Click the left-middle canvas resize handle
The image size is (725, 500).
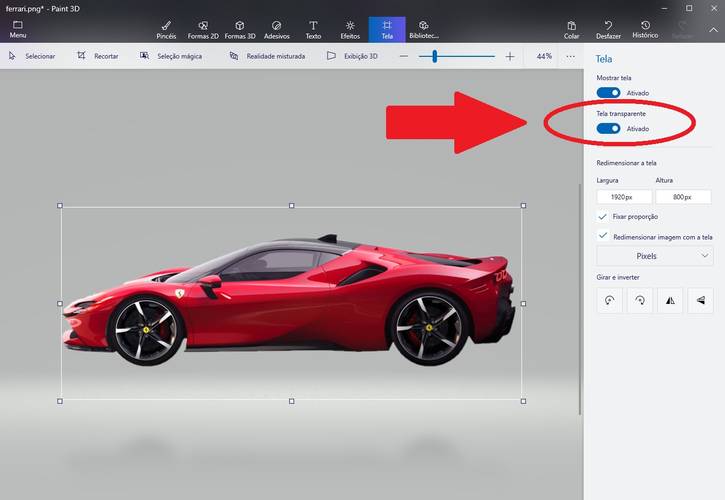coord(60,303)
